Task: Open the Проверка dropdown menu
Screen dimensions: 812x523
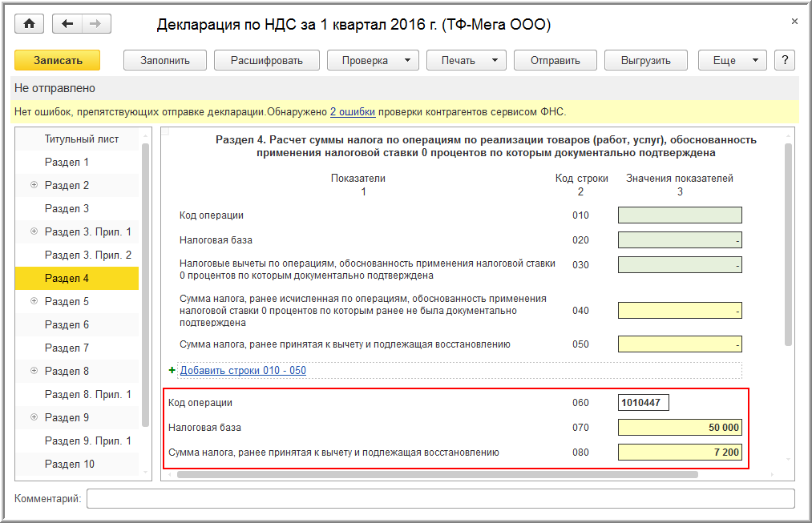Action: point(373,60)
